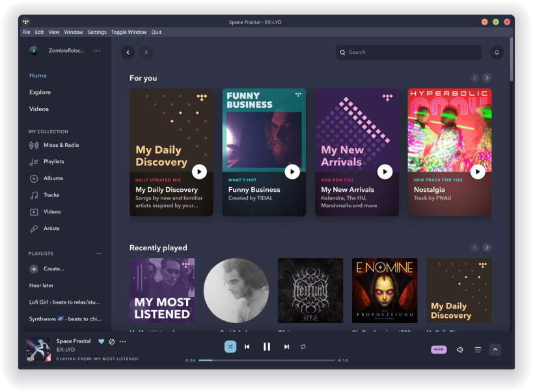Pause the current playback
The image size is (533, 392).
click(x=267, y=347)
